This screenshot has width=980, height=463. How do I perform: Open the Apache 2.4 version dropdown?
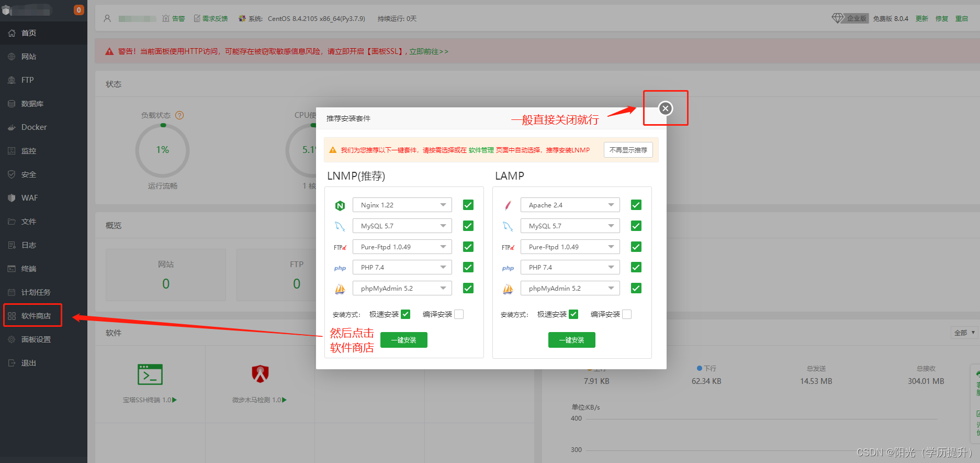coord(570,205)
